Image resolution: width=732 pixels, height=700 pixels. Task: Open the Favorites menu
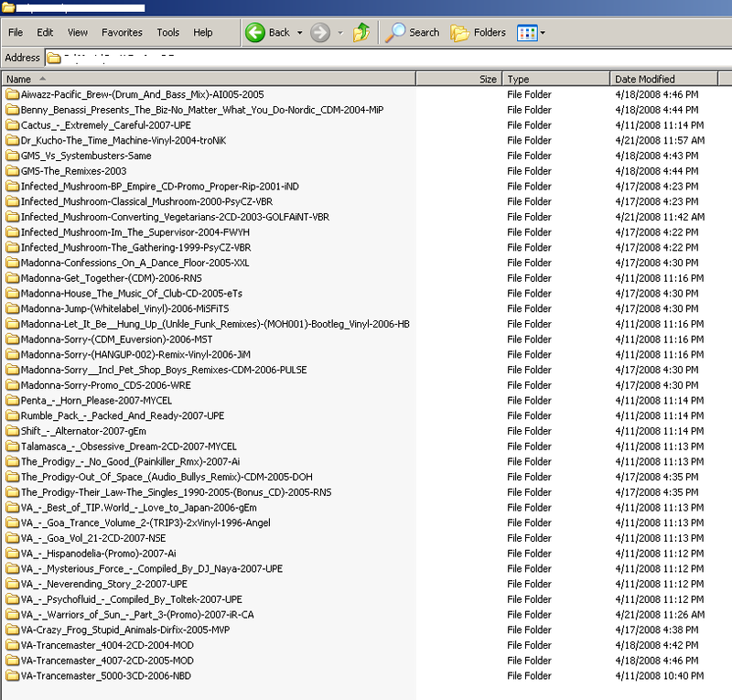(x=122, y=32)
